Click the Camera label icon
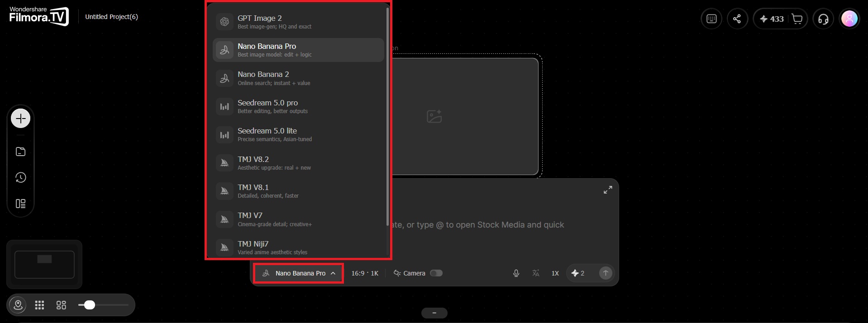Screen dimensions: 868x323 click(x=397, y=273)
